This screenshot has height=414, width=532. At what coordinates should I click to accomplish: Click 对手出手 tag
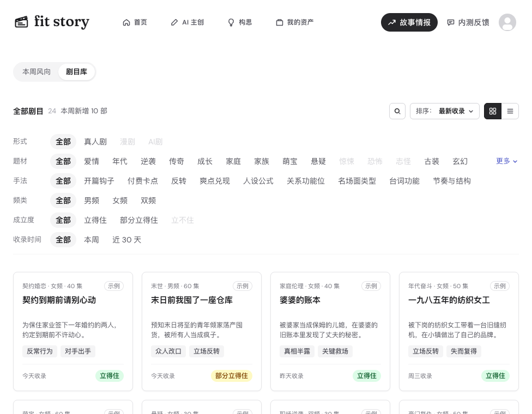78,351
